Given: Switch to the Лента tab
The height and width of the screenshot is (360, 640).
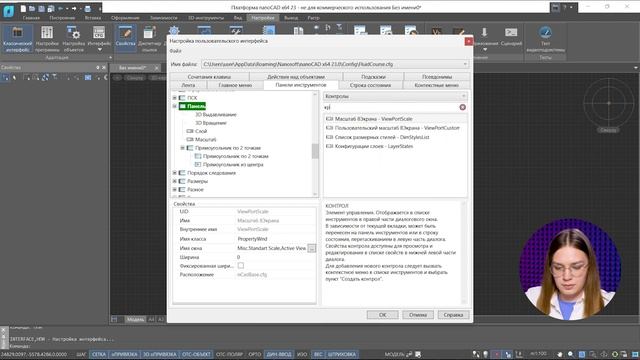Looking at the screenshot, I should pos(188,85).
